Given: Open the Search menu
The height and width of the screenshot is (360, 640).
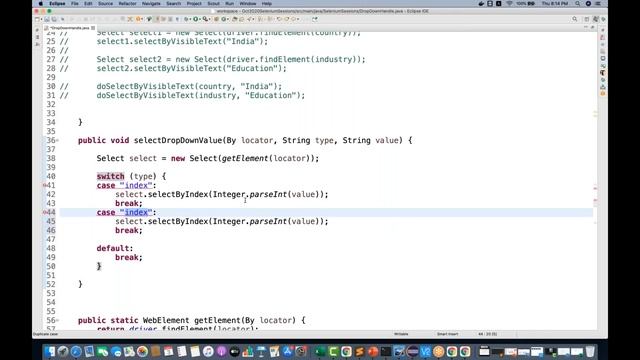Looking at the screenshot, I should pyautogui.click(x=173, y=3).
